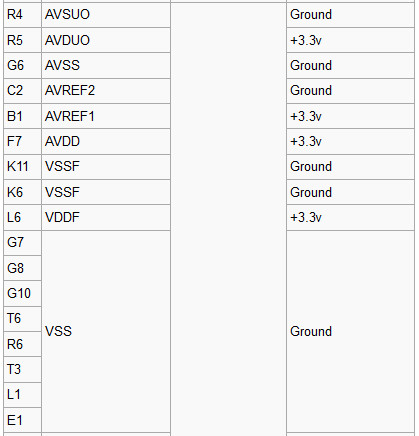Viewport: 419px width, 436px height.
Task: Click the R4 pin cell
Action: click(x=22, y=15)
